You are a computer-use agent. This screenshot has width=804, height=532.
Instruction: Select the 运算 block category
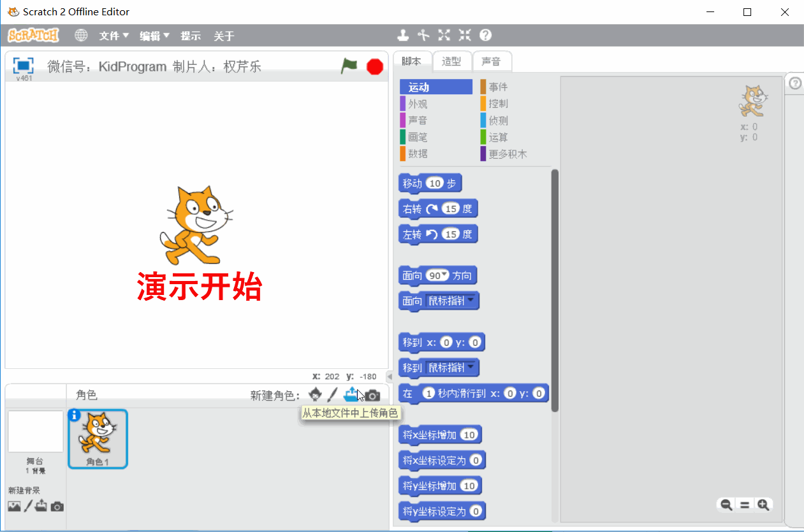[516, 136]
